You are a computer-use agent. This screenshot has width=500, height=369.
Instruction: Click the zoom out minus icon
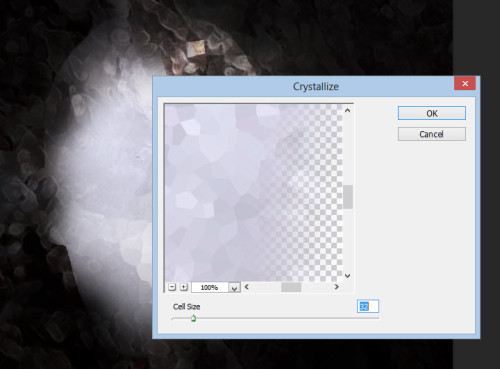pos(172,287)
